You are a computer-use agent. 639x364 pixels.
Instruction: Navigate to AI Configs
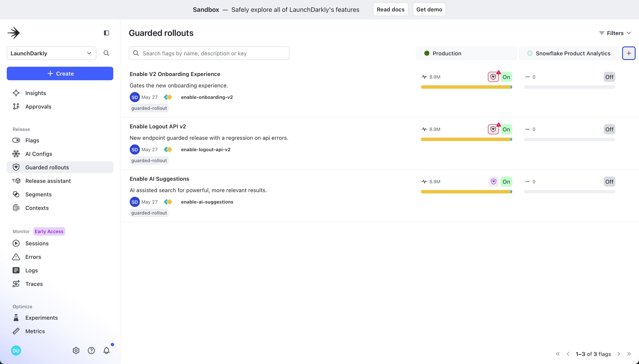60,154
